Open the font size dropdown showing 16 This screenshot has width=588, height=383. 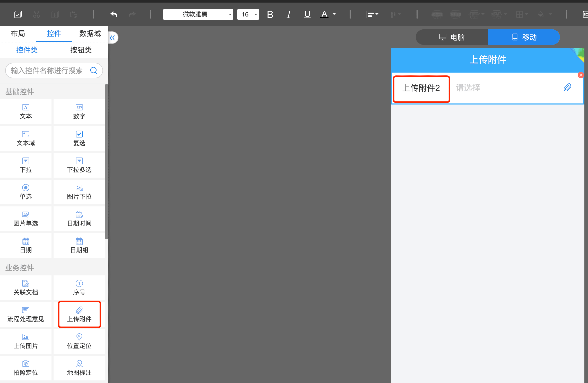[x=248, y=14]
